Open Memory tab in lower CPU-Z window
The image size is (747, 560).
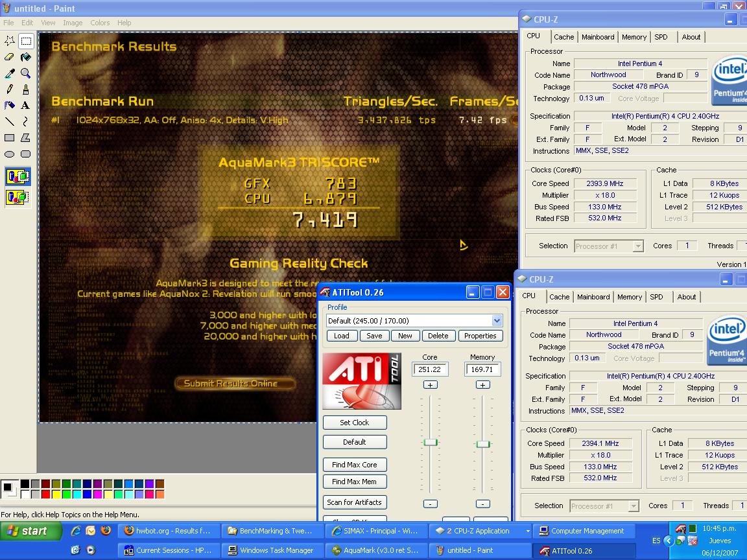tap(630, 297)
